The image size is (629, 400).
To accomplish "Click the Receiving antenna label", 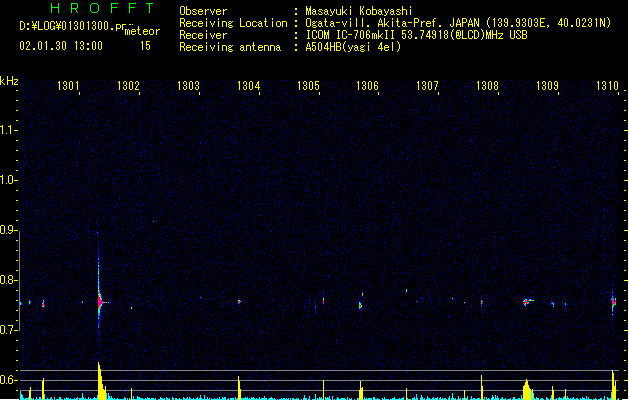I will click(x=230, y=47).
